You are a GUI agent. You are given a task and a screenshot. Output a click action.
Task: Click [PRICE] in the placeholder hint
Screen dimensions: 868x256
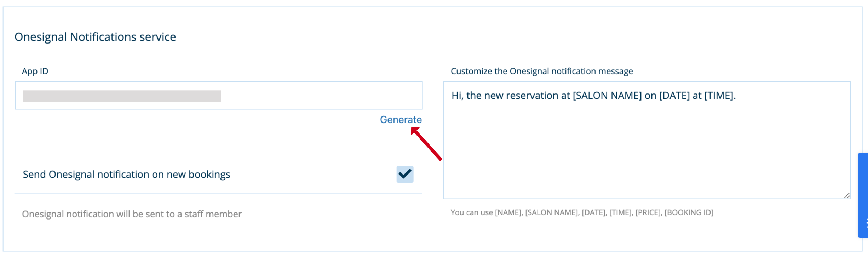point(648,212)
